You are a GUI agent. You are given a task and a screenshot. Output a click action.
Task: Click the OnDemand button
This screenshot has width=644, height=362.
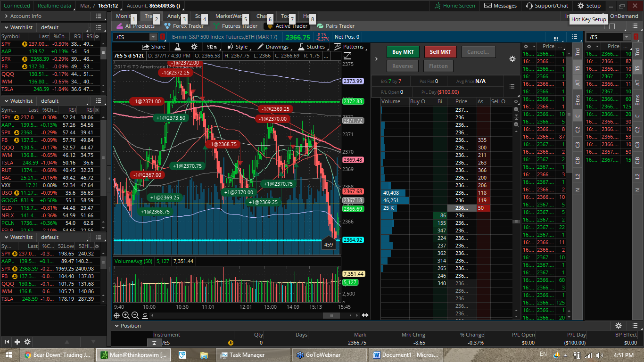[x=624, y=16]
